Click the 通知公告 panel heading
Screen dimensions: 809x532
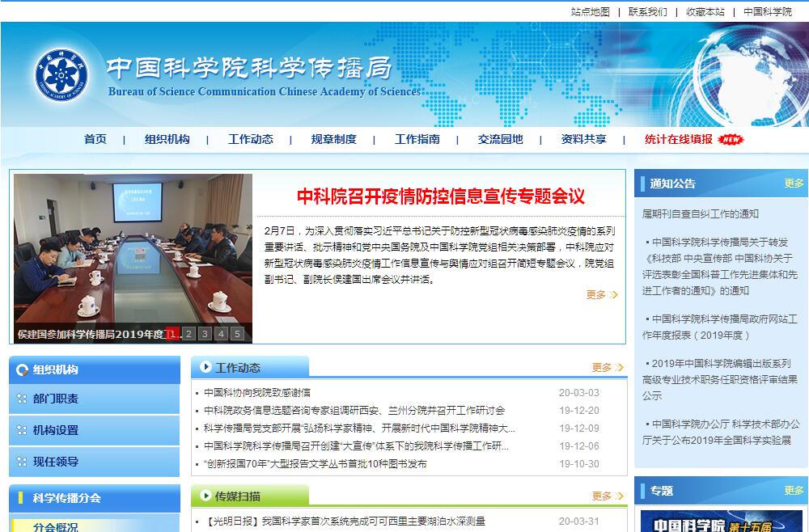(x=672, y=184)
